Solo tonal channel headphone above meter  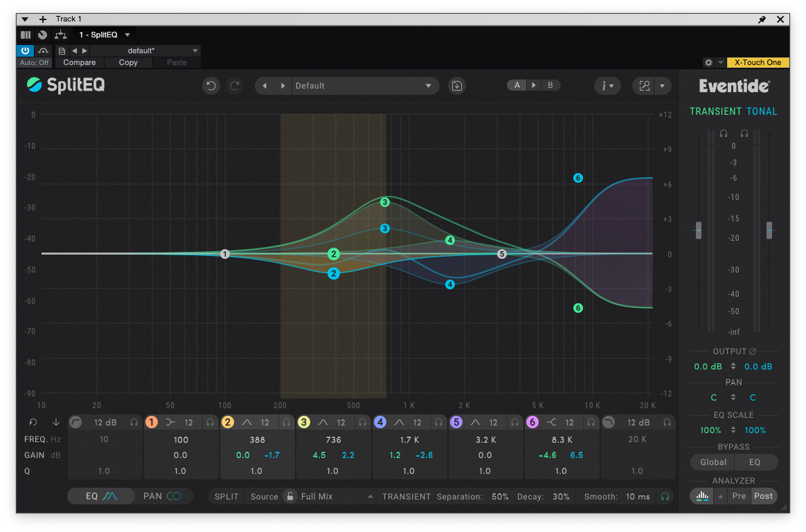click(x=744, y=134)
